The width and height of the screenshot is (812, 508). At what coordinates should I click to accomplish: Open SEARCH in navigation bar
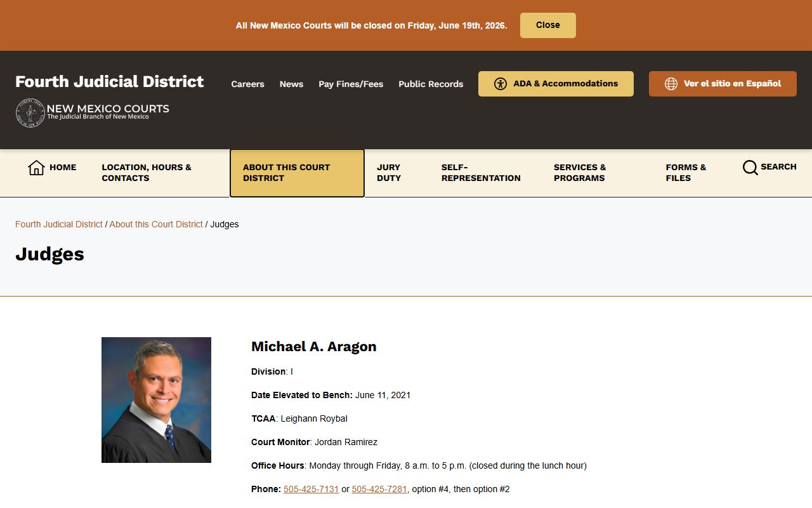(769, 167)
